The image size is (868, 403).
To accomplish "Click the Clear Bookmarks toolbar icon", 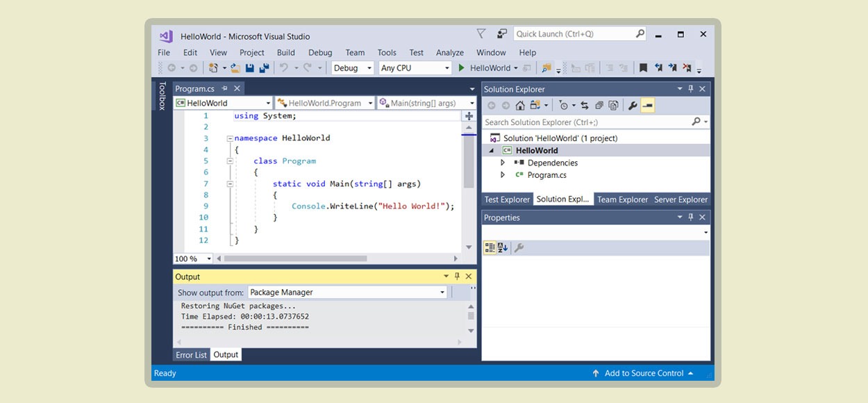I will 687,68.
